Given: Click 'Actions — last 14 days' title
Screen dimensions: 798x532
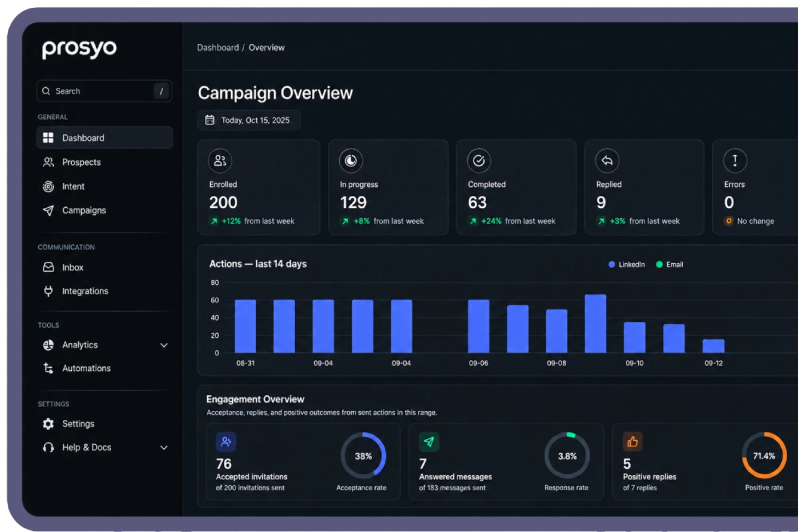Looking at the screenshot, I should [x=258, y=264].
